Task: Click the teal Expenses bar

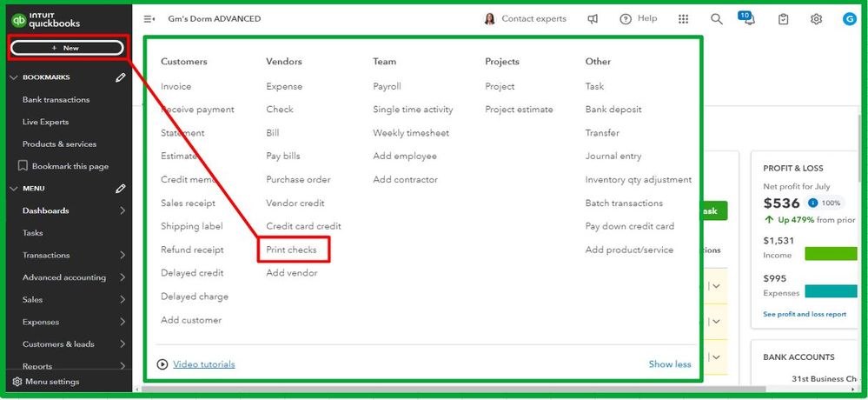Action: coord(831,291)
